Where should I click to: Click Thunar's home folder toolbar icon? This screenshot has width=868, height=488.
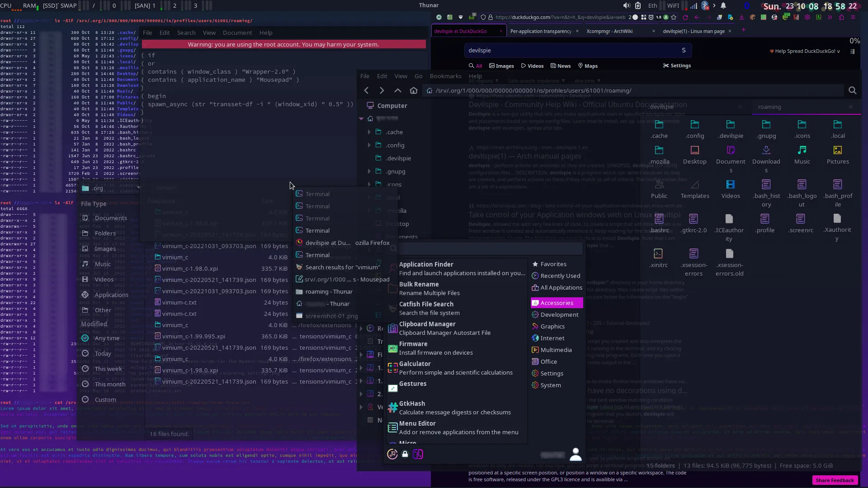413,90
